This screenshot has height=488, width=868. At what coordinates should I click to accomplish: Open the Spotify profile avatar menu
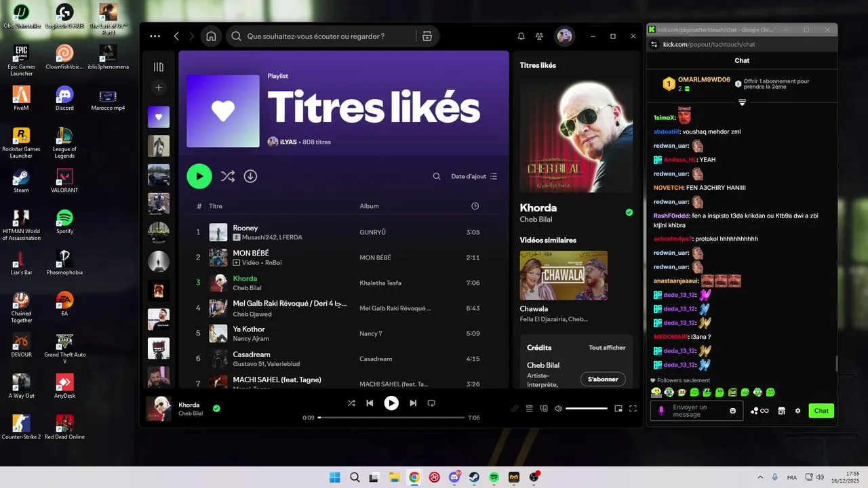564,36
